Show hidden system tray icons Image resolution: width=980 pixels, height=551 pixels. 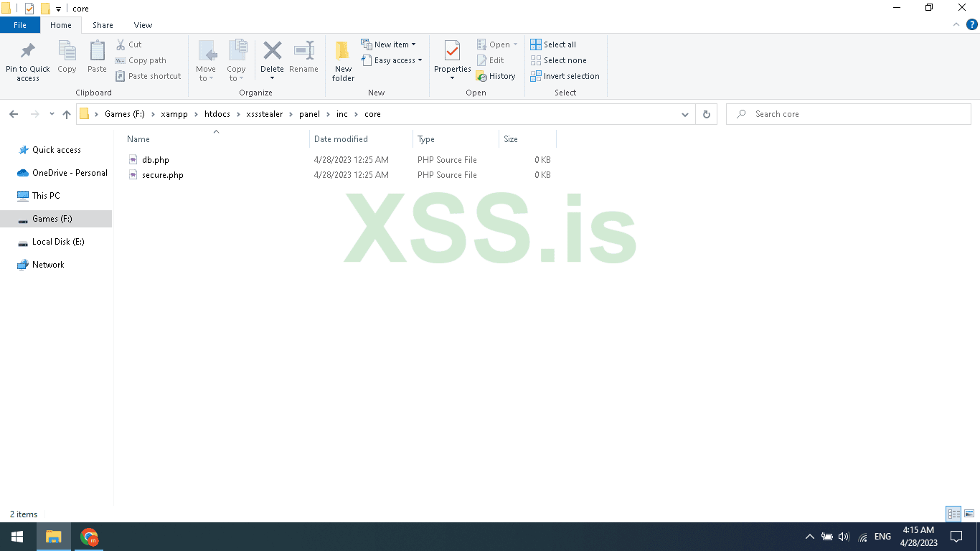tap(810, 537)
